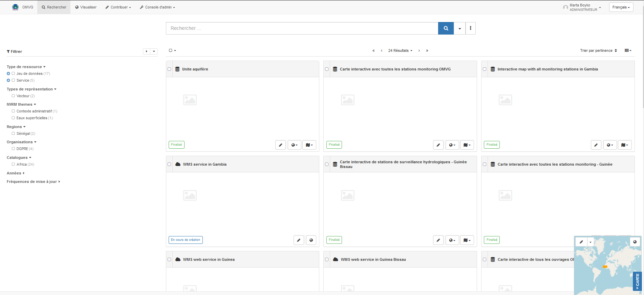This screenshot has width=644, height=295.
Task: Check the Vecteur filter checkbox
Action: coord(14,96)
